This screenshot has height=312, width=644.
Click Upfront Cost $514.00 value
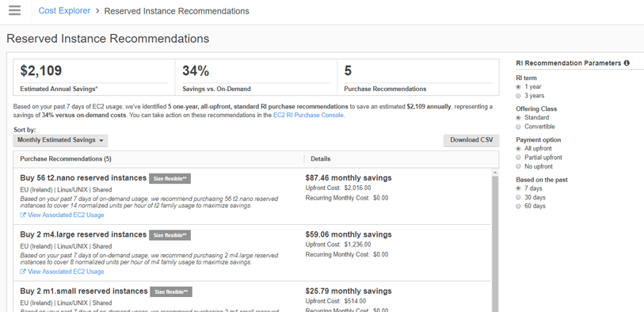click(x=355, y=302)
